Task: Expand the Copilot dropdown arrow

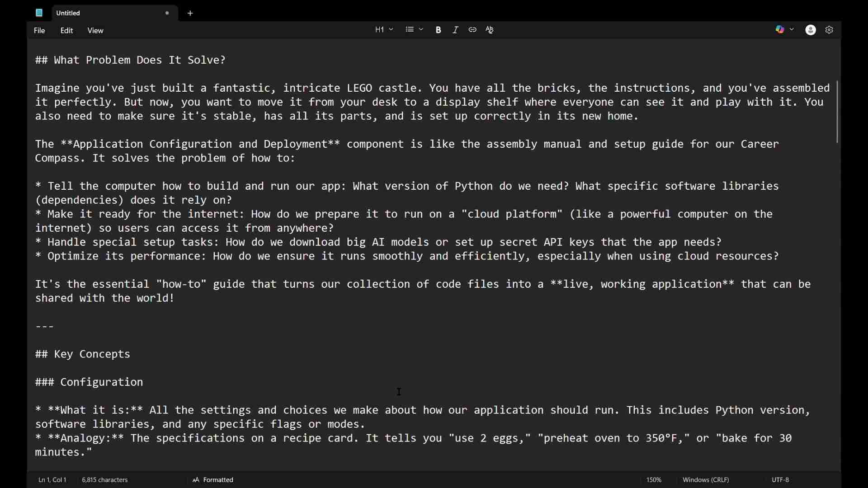Action: coord(792,30)
